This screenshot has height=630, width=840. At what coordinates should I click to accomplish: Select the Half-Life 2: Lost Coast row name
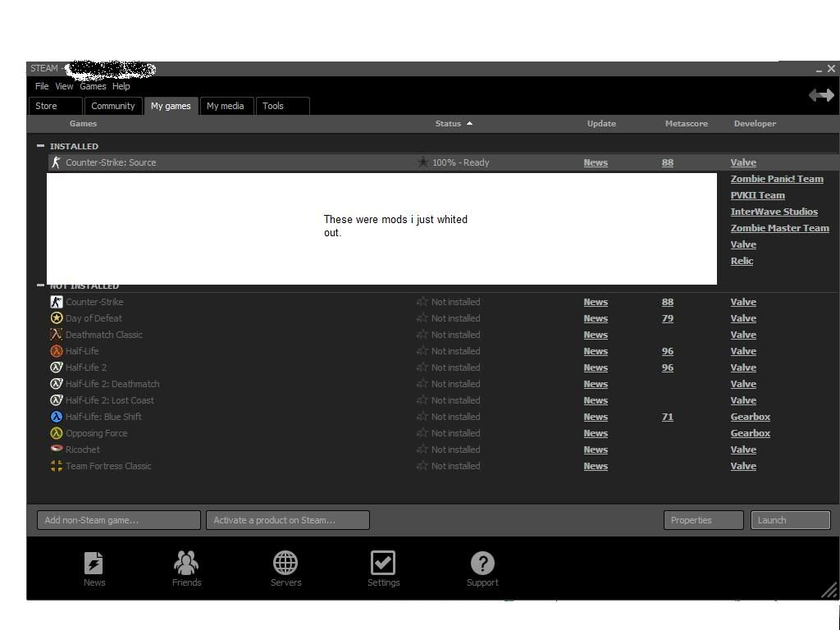point(109,400)
